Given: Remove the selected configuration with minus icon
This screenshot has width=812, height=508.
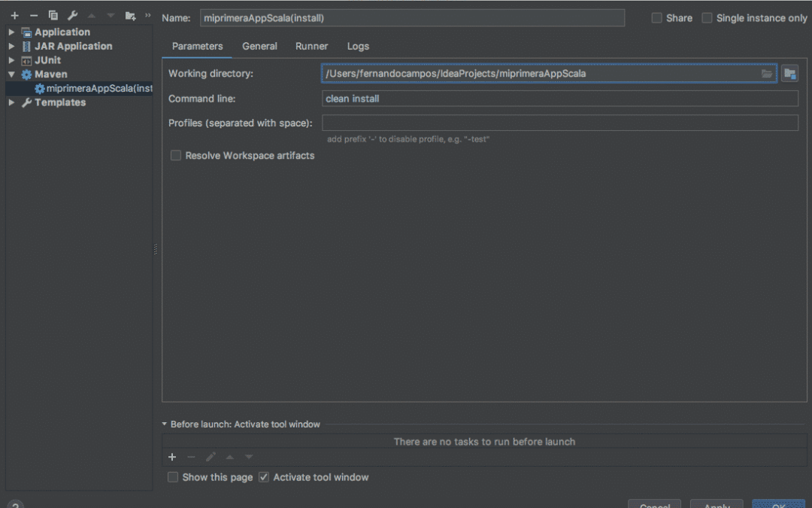Looking at the screenshot, I should tap(33, 16).
